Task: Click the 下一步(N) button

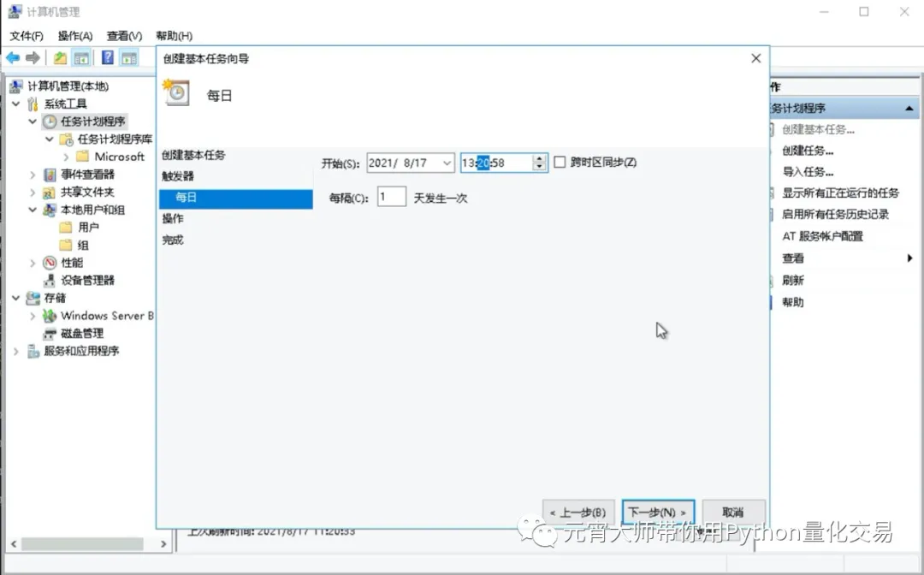Action: tap(658, 513)
